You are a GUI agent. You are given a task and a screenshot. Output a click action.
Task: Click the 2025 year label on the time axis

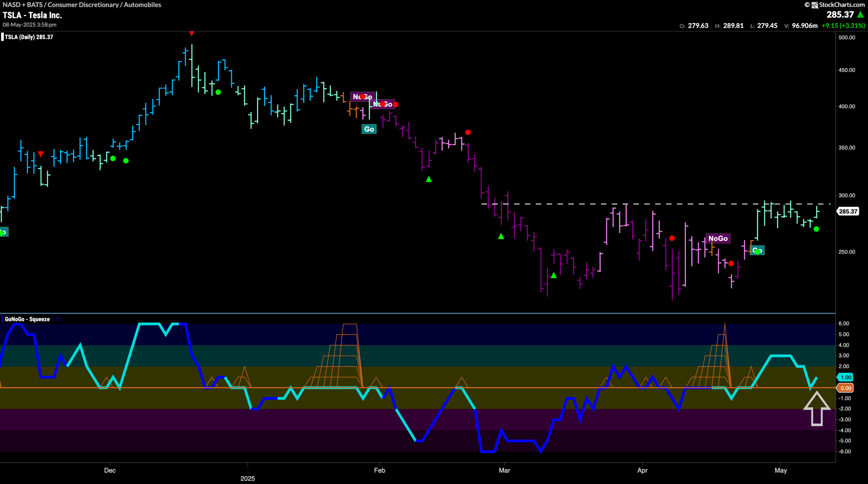pos(248,479)
